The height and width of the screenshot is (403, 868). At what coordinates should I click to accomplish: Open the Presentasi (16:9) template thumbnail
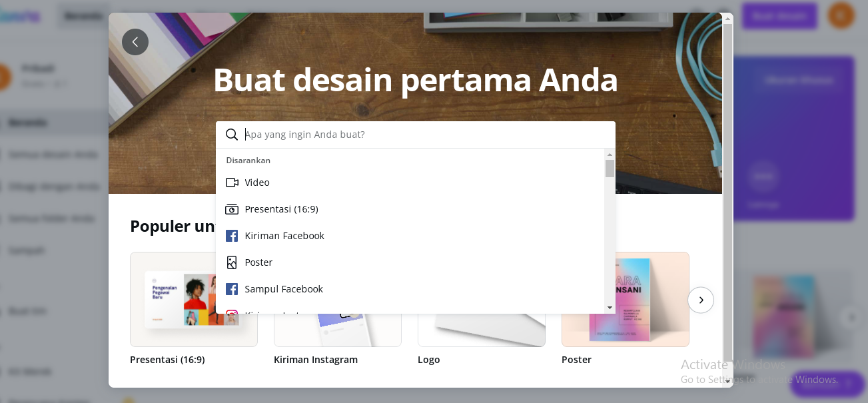point(194,299)
